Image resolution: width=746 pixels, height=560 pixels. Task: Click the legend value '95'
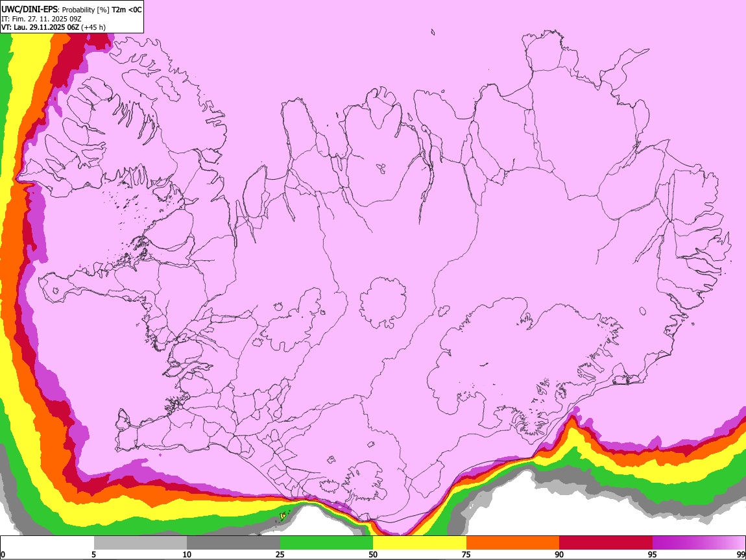point(653,555)
